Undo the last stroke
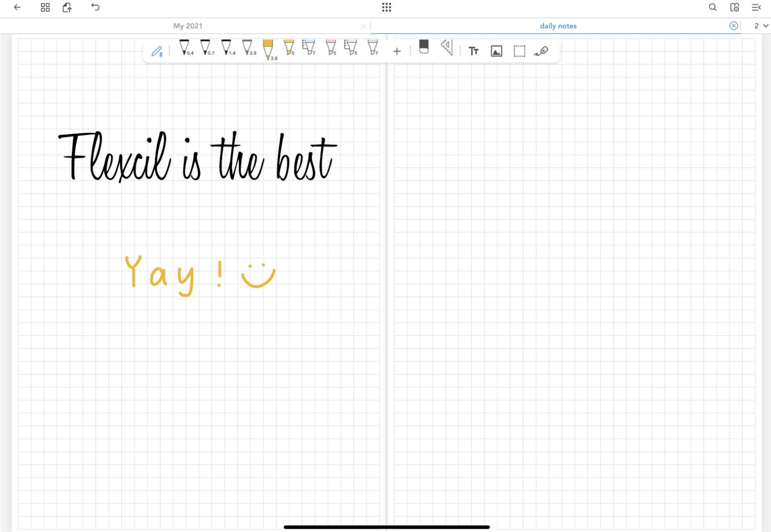771x532 pixels. tap(95, 7)
